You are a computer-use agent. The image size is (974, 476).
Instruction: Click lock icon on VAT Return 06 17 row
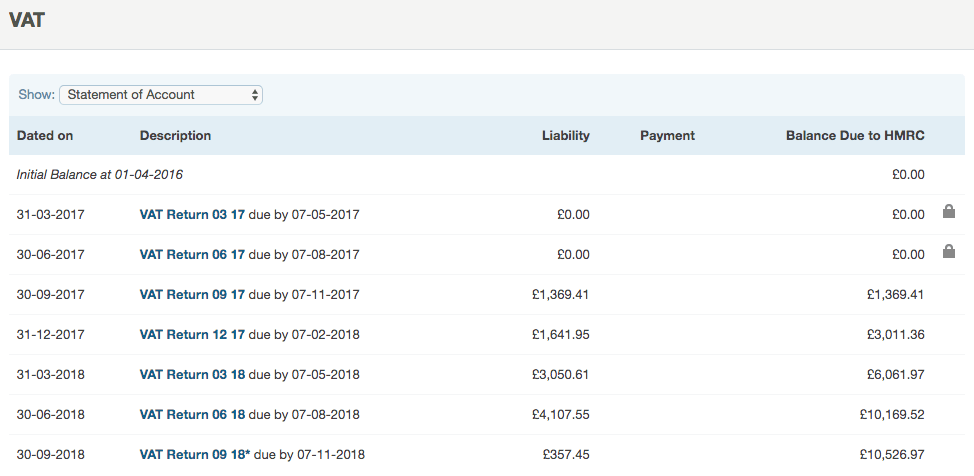[949, 251]
